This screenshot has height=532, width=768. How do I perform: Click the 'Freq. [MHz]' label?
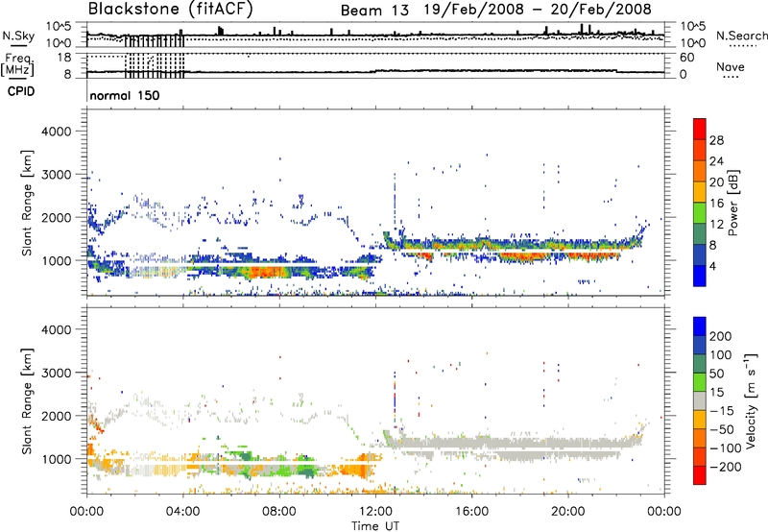(x=17, y=65)
